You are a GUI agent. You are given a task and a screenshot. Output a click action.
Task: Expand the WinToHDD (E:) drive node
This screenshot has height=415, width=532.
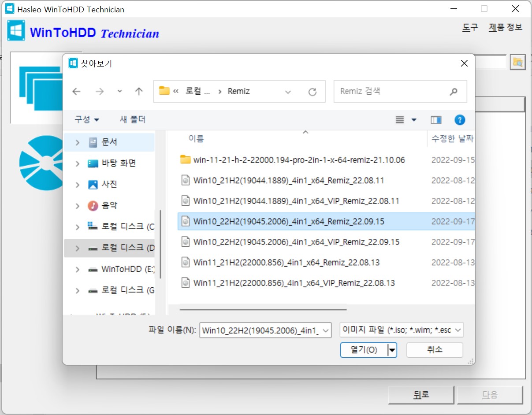pyautogui.click(x=78, y=269)
